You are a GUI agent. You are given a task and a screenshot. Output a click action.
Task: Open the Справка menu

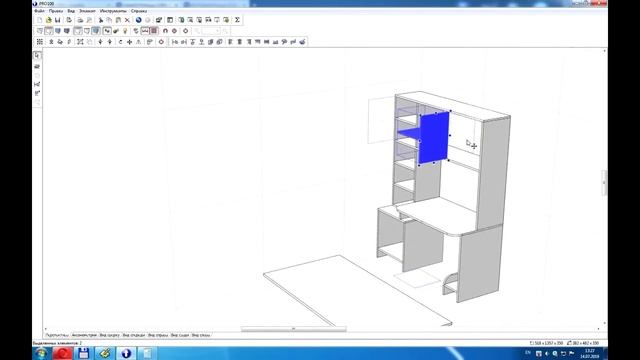click(139, 11)
